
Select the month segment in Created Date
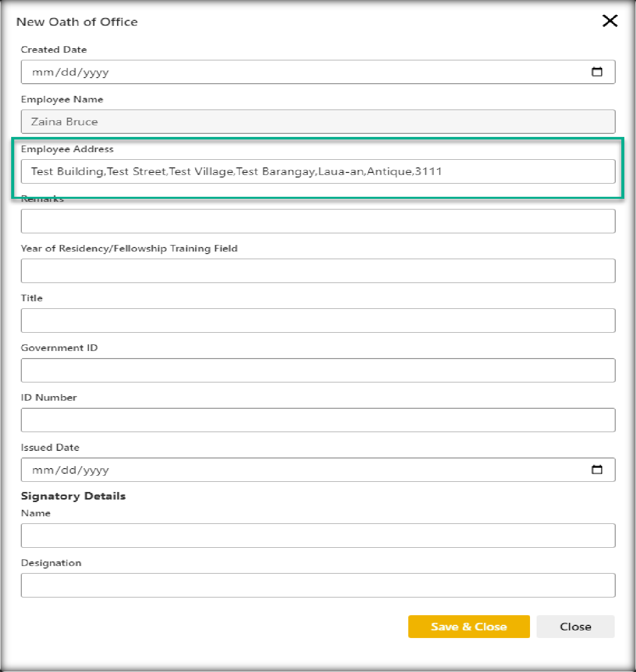[43, 73]
